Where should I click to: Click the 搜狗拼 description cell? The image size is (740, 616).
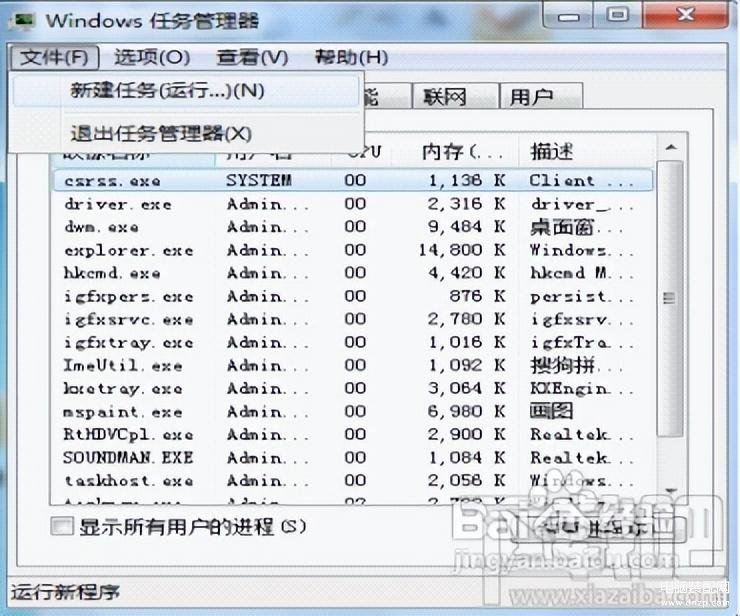pos(577,365)
